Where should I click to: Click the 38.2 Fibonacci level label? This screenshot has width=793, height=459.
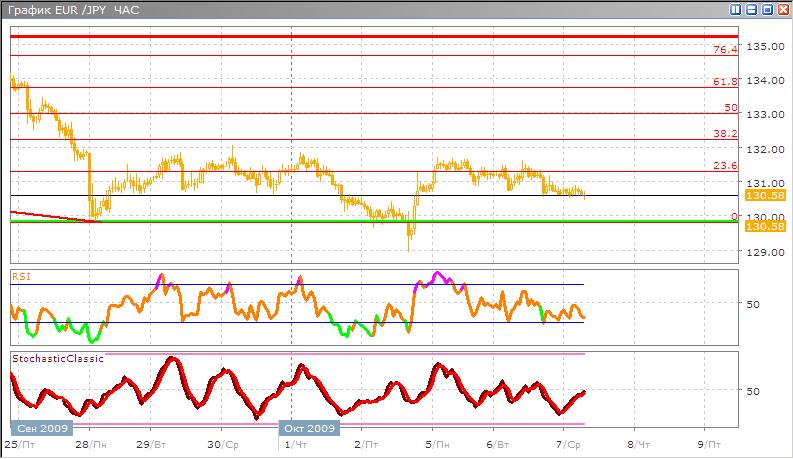[725, 133]
